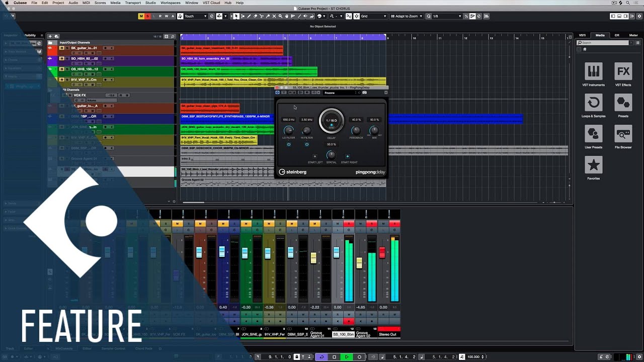Click the plugin snapshot camera icon
The image size is (644, 362).
click(364, 93)
